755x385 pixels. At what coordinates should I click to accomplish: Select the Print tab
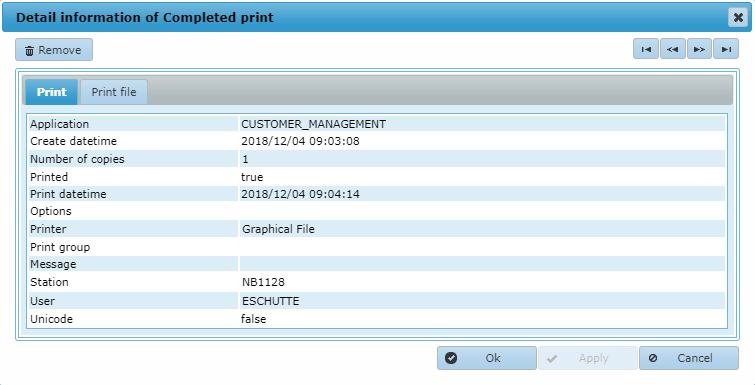click(51, 92)
